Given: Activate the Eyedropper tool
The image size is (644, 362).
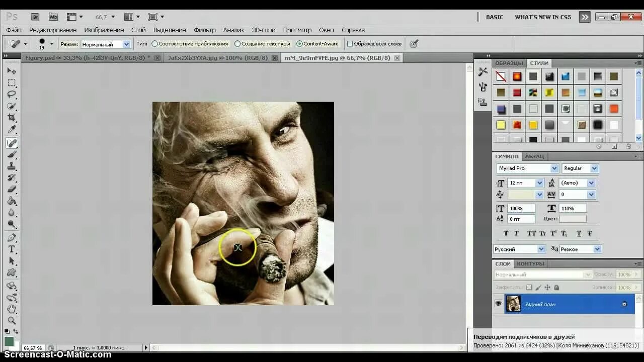Looking at the screenshot, I should click(12, 130).
